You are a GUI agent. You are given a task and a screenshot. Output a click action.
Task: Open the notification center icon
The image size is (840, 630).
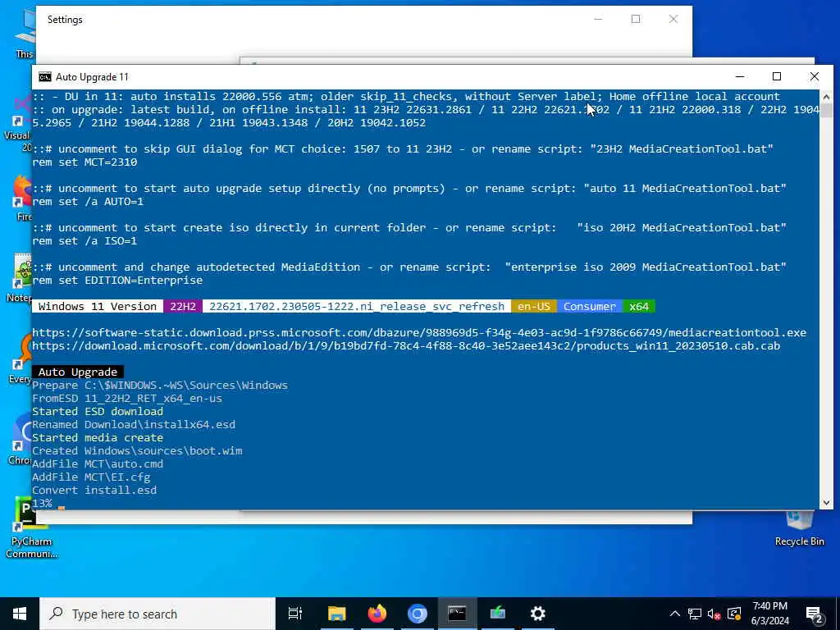coord(815,614)
